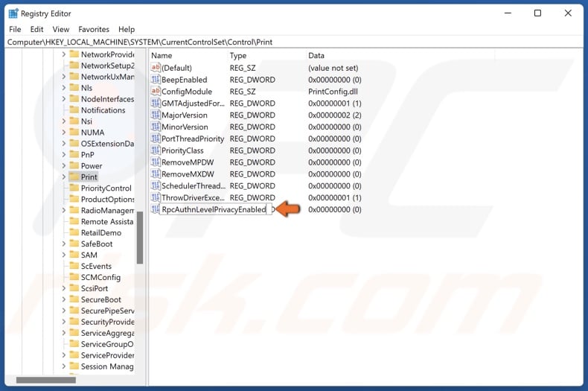Click the ConfigModule string value icon

pyautogui.click(x=156, y=91)
